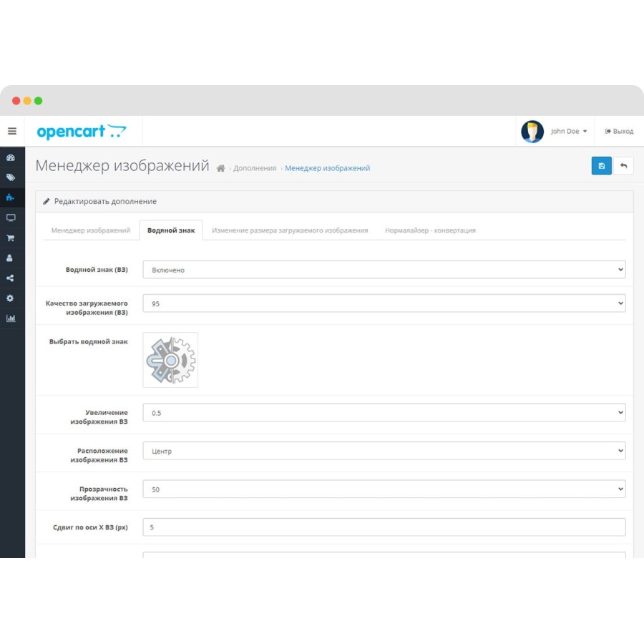
Task: Click the Выбрать водяной знак label
Action: 88,342
